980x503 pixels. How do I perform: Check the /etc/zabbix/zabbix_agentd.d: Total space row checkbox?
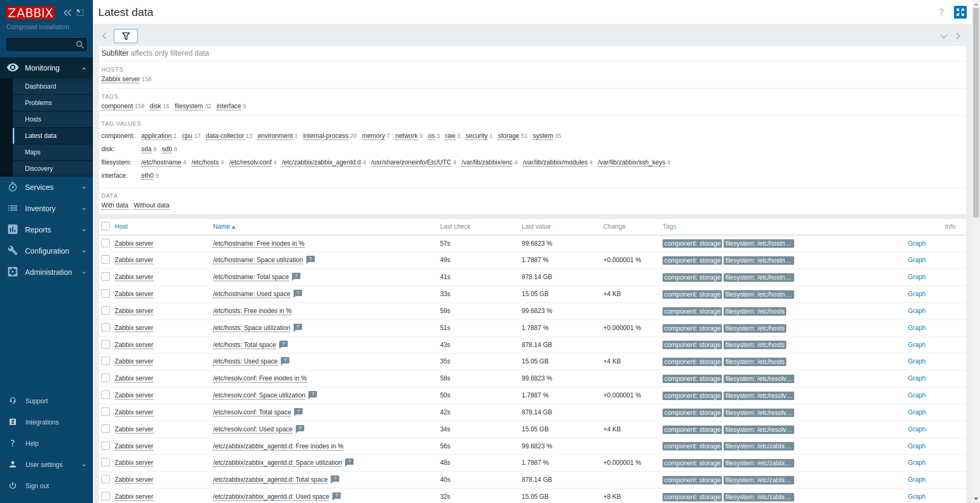106,479
